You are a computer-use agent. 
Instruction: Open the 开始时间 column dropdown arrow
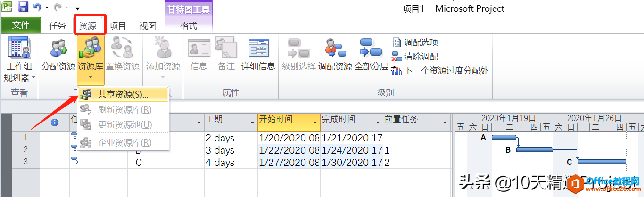(x=315, y=122)
